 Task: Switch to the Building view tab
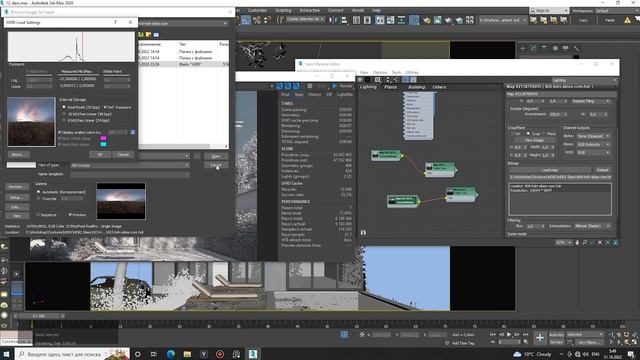pyautogui.click(x=416, y=87)
